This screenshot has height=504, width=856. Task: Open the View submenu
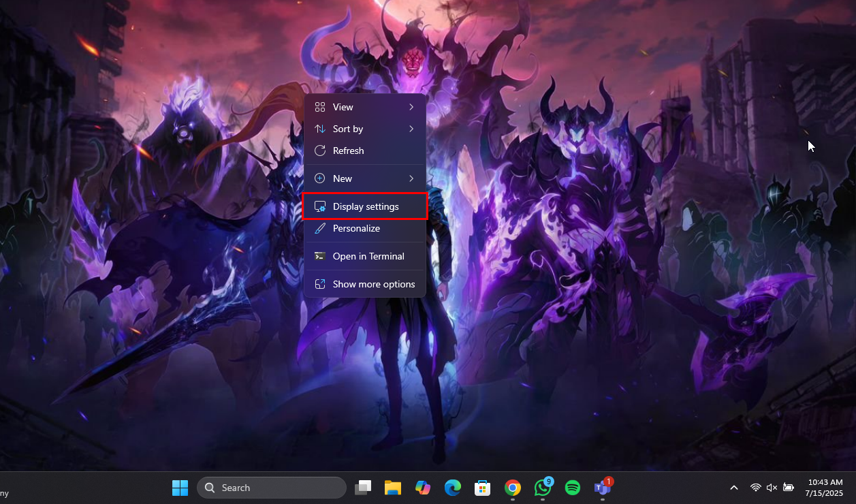point(365,107)
